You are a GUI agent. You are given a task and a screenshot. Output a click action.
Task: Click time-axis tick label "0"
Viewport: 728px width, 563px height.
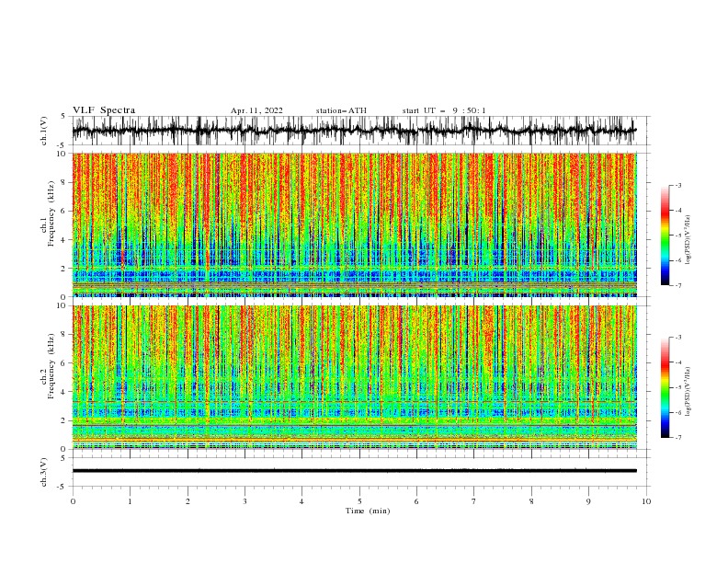coord(73,501)
